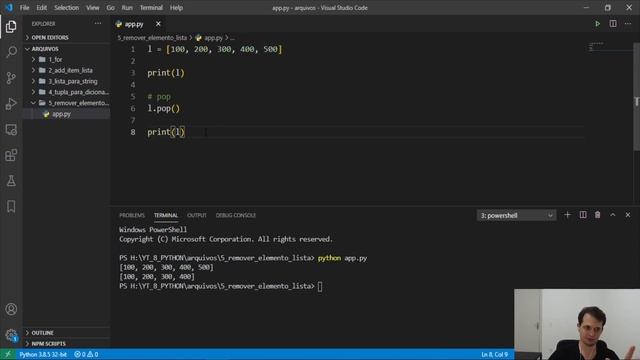
Task: Click the l.pop() code on line 6
Action: (x=163, y=109)
